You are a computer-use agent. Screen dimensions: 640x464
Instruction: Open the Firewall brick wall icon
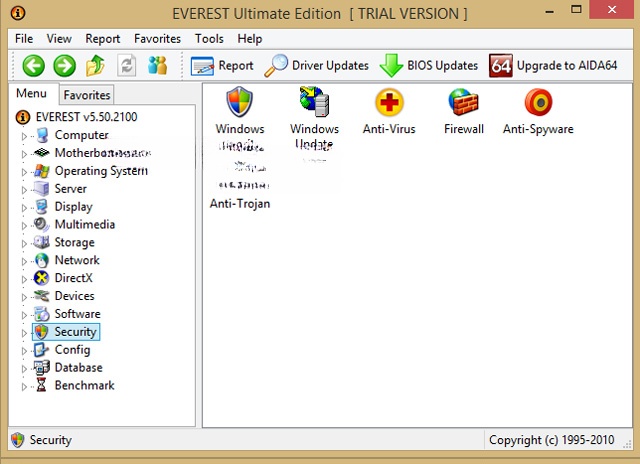tap(464, 102)
